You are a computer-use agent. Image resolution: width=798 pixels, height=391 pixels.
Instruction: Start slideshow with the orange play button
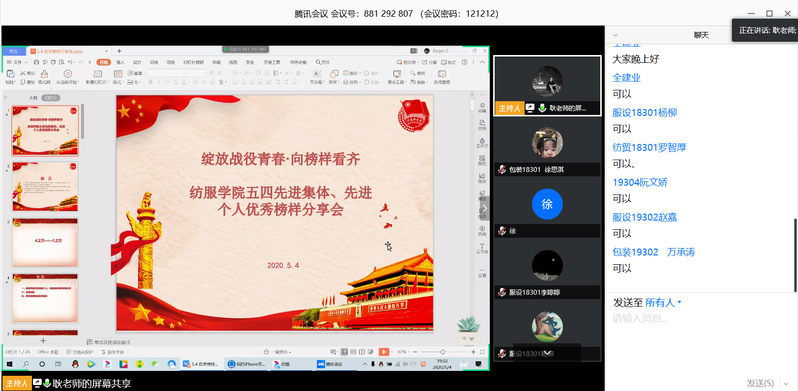click(x=384, y=351)
